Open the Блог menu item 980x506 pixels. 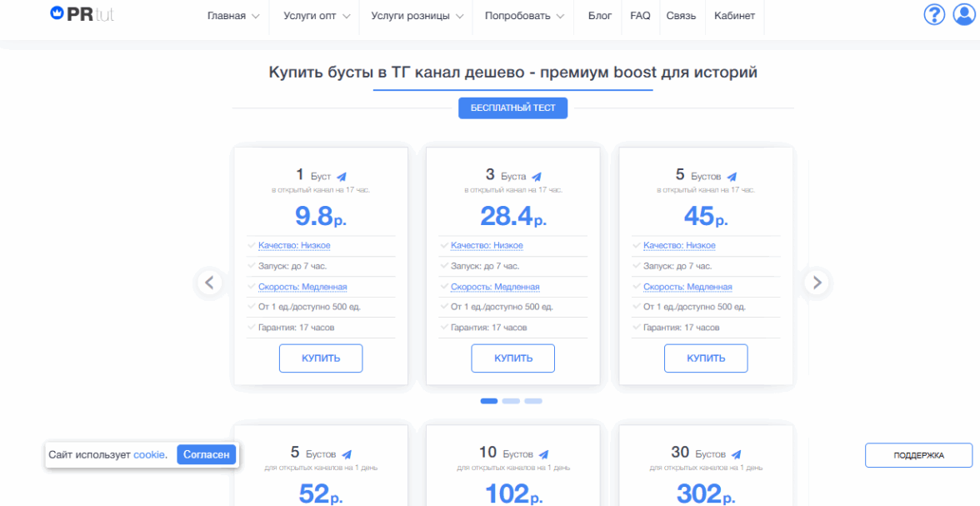pyautogui.click(x=599, y=16)
